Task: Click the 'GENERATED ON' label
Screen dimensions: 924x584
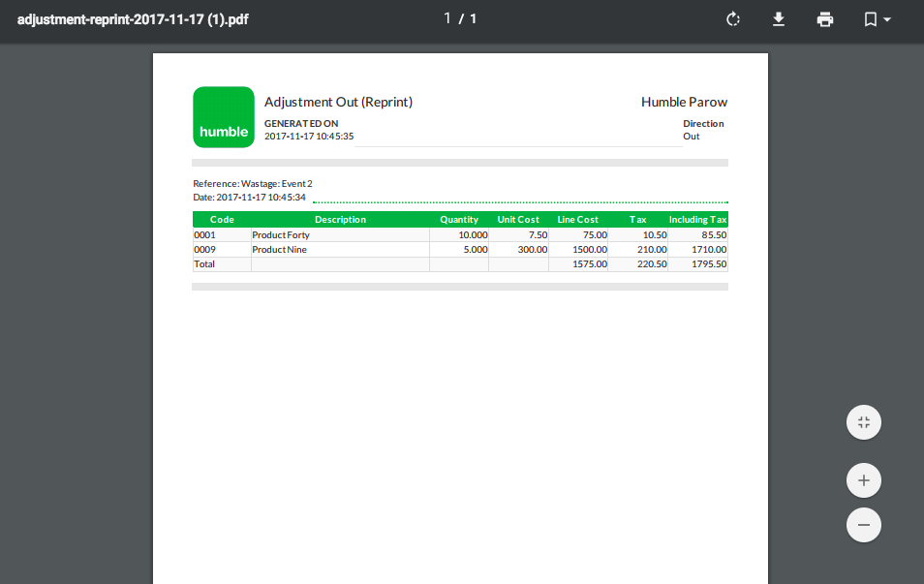Action: (x=301, y=123)
